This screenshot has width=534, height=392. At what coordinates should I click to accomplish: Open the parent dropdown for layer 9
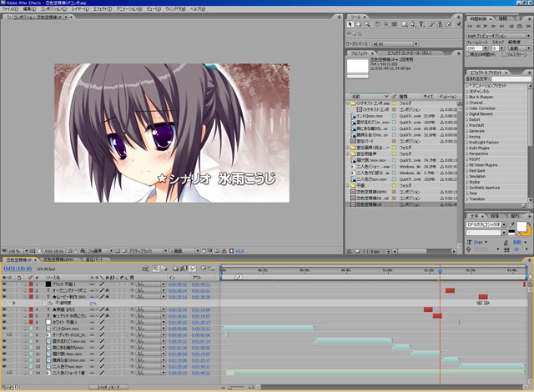pyautogui.click(x=150, y=341)
